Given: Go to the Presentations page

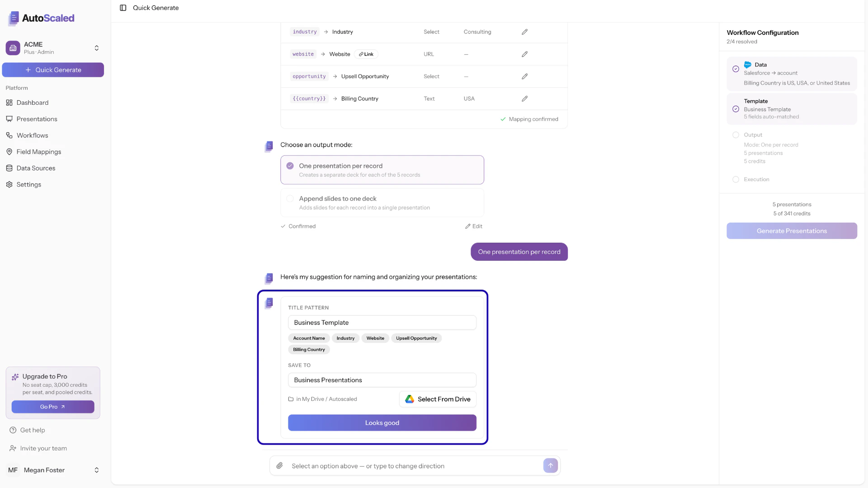Looking at the screenshot, I should 37,119.
